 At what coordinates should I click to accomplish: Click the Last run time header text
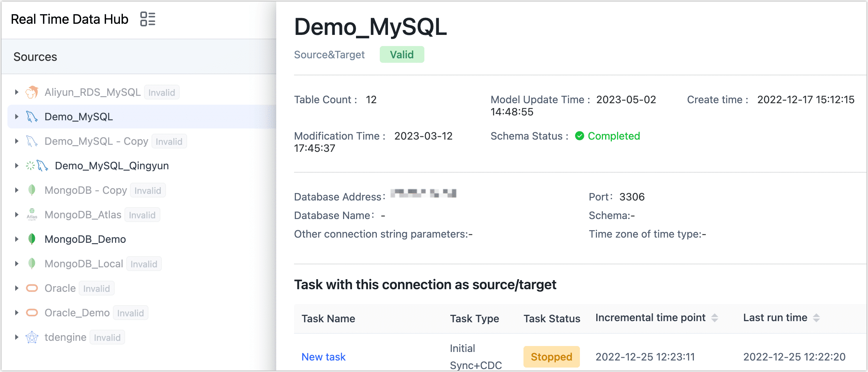pyautogui.click(x=775, y=318)
